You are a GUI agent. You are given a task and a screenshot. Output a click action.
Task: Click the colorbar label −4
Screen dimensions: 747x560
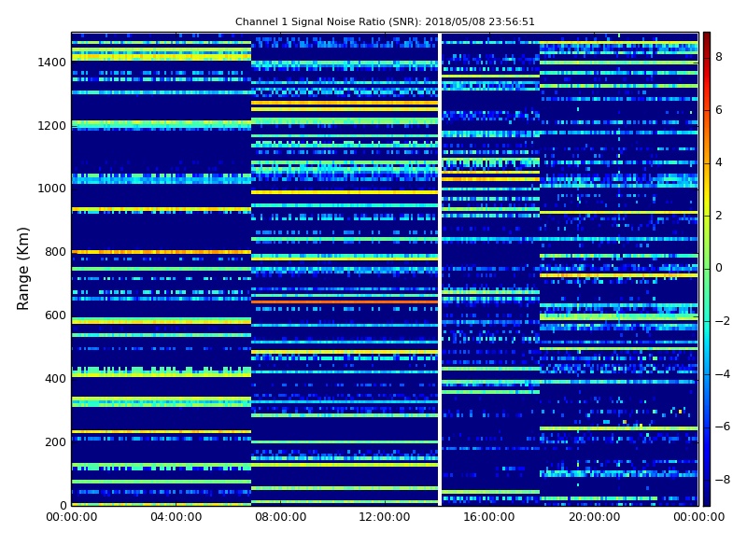[x=723, y=374]
